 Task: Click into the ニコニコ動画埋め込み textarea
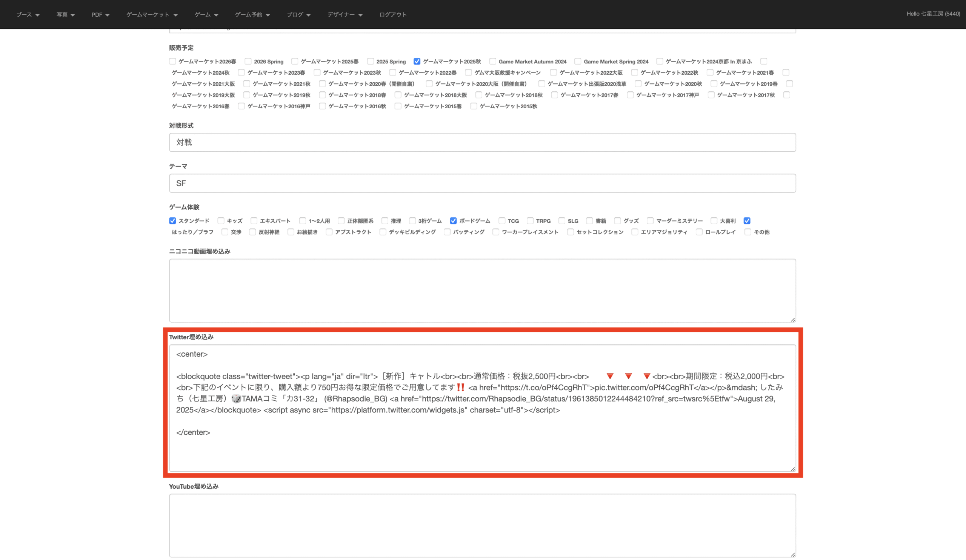[x=482, y=291]
